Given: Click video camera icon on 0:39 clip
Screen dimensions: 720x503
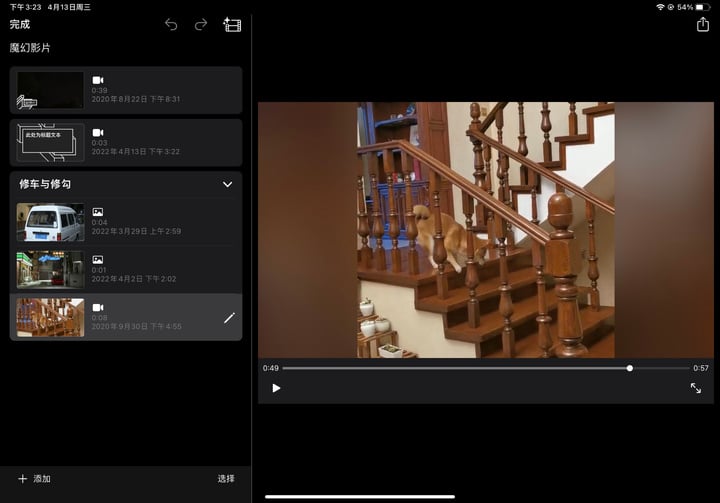Looking at the screenshot, I should [98, 80].
